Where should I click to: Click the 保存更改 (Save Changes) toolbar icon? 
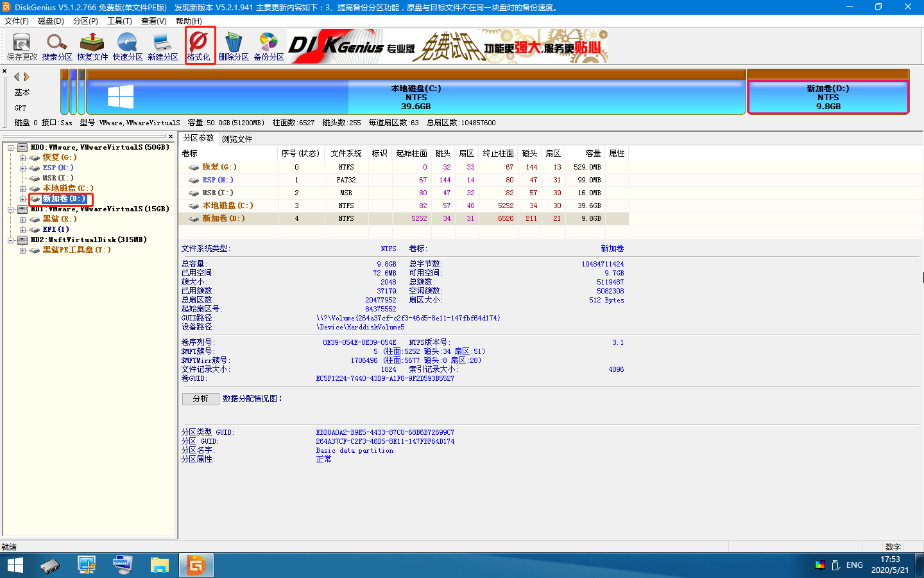[x=22, y=46]
